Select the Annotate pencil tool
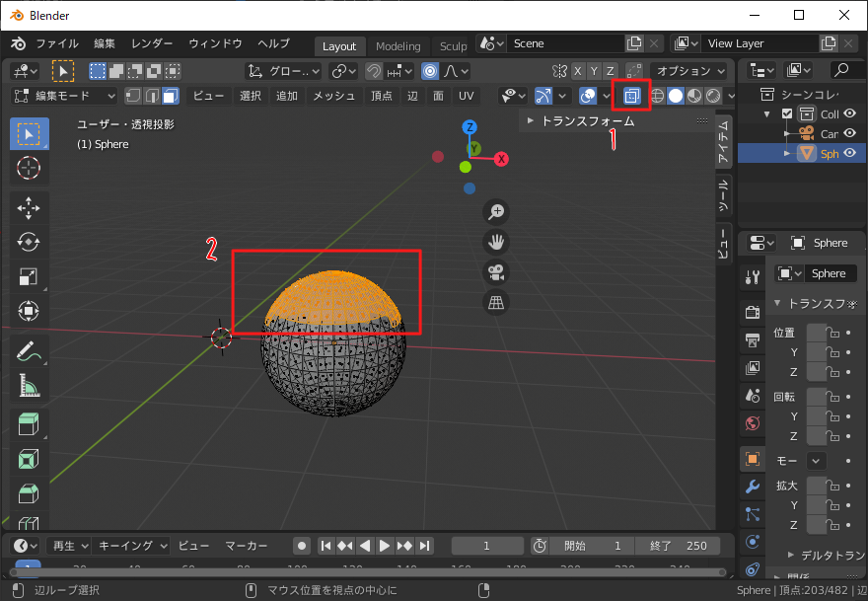Screen dimensions: 868x601 click(29, 350)
